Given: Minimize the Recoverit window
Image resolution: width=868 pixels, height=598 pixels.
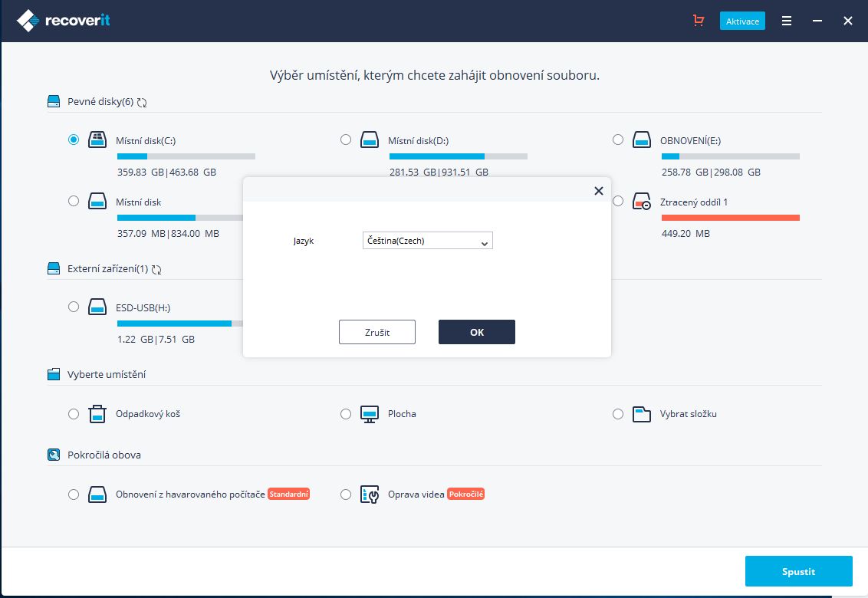Looking at the screenshot, I should (817, 21).
